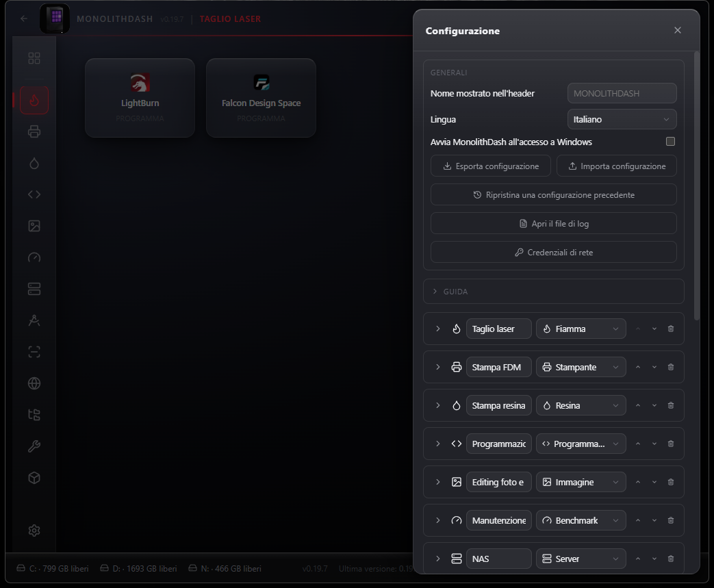Close the Configurazione panel
714x588 pixels.
pos(678,30)
